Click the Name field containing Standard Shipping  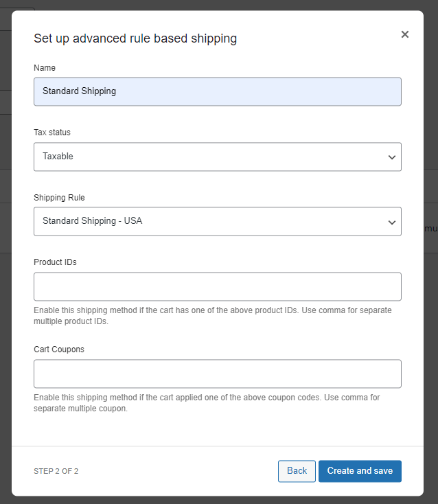(217, 91)
